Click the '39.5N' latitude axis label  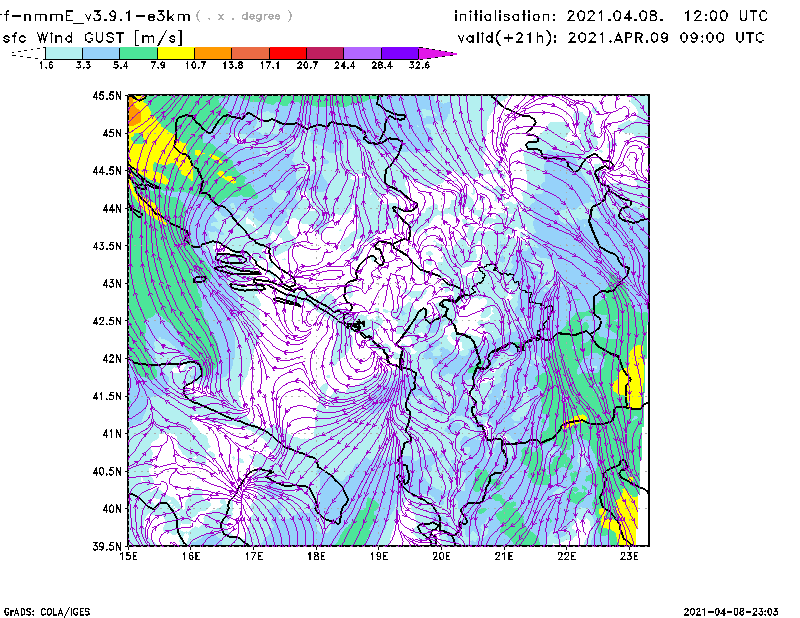coord(107,547)
